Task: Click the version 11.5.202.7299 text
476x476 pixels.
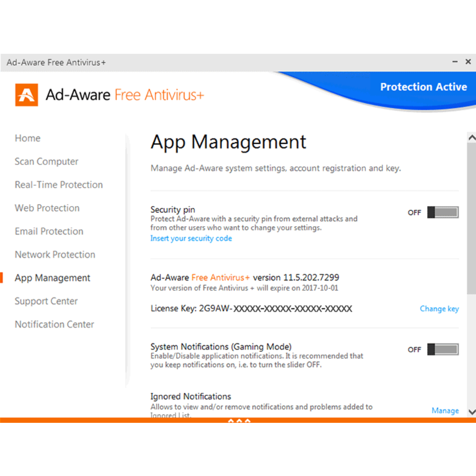Action: [296, 277]
